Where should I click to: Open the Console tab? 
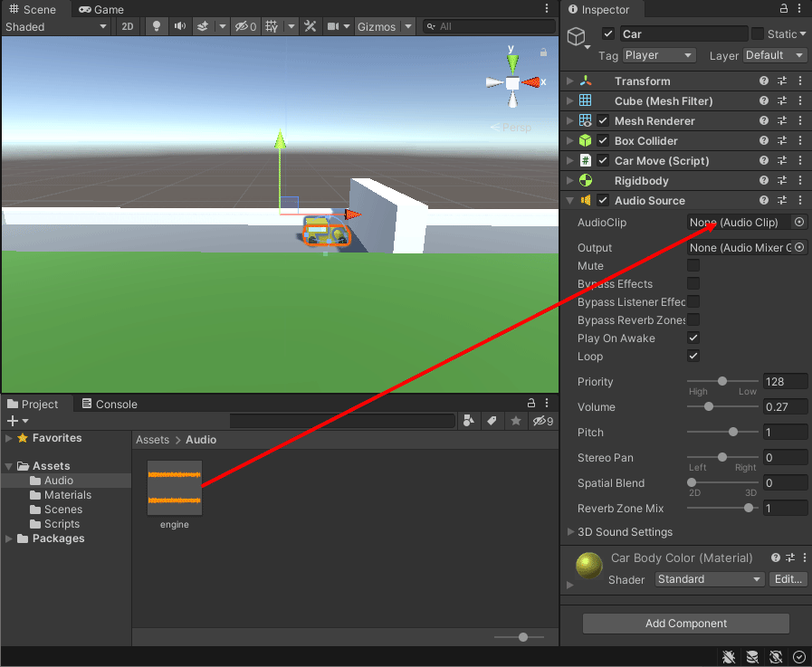109,404
